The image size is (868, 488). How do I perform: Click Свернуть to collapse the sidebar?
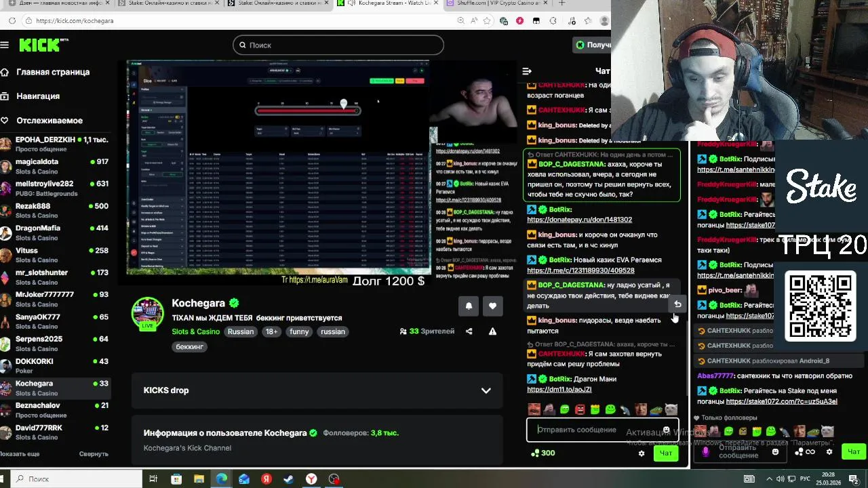tap(94, 454)
